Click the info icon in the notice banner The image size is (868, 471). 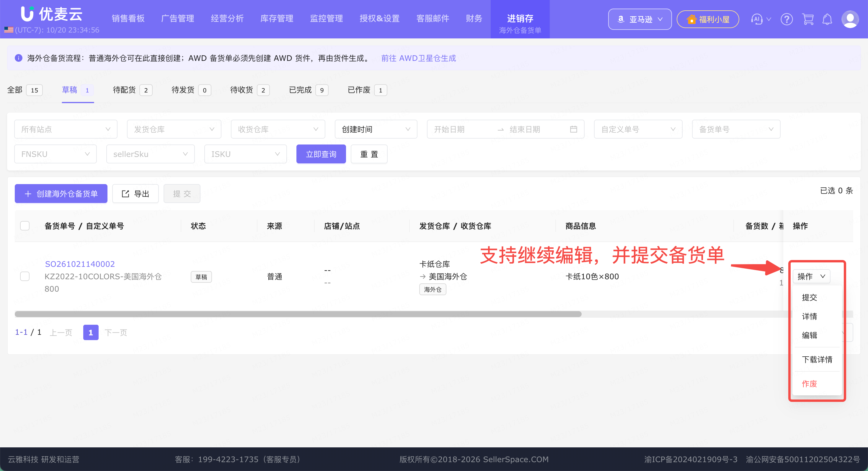tap(19, 58)
